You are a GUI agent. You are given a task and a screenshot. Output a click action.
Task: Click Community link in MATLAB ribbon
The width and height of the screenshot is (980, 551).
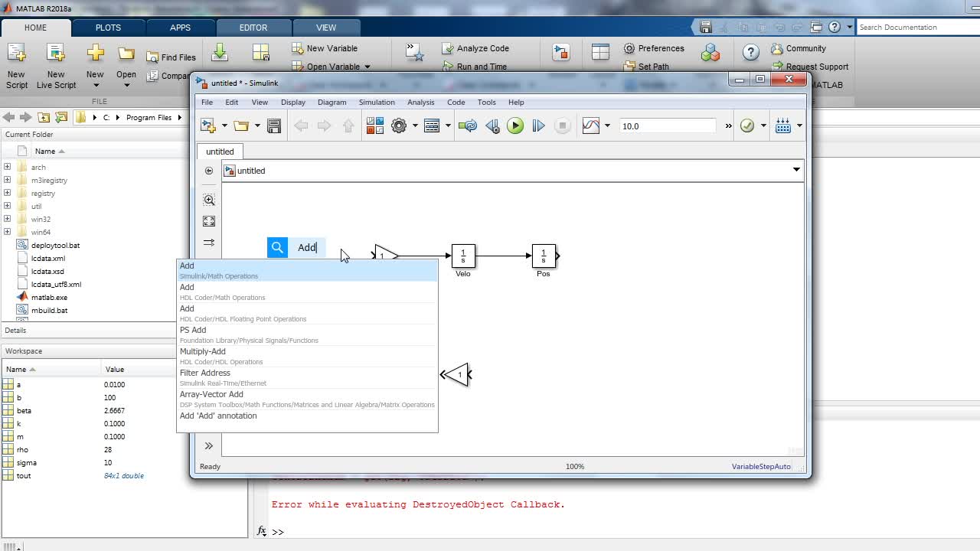(799, 48)
